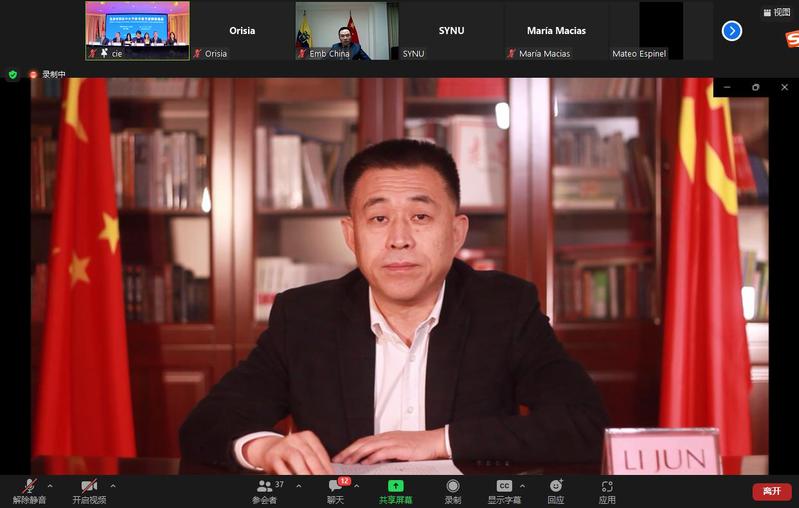Select the Emb China video thumbnail
This screenshot has height=508, width=799.
pos(346,30)
